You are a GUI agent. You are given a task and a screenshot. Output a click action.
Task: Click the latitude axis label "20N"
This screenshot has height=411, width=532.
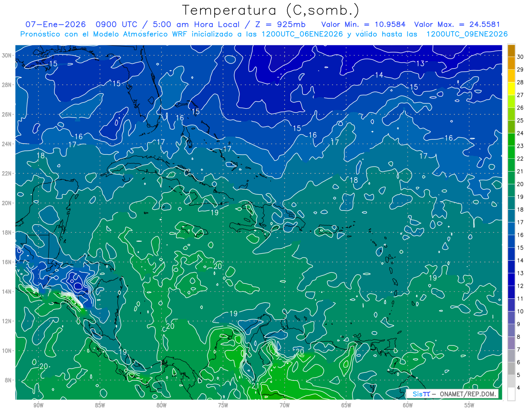pyautogui.click(x=7, y=203)
